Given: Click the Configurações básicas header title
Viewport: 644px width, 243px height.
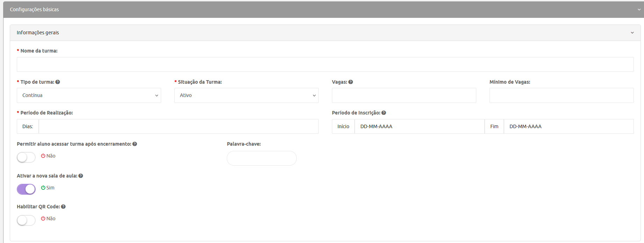Looking at the screenshot, I should (x=34, y=9).
